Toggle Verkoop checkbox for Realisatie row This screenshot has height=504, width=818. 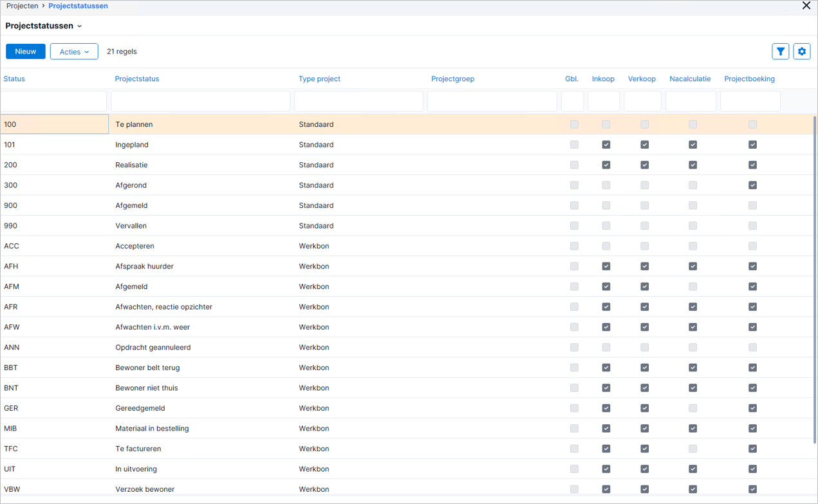tap(644, 165)
